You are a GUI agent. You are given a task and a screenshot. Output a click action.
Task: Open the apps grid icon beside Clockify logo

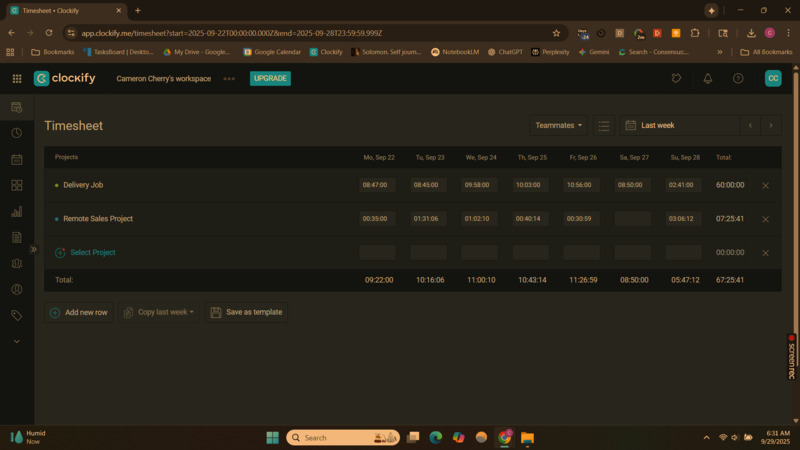tap(17, 78)
